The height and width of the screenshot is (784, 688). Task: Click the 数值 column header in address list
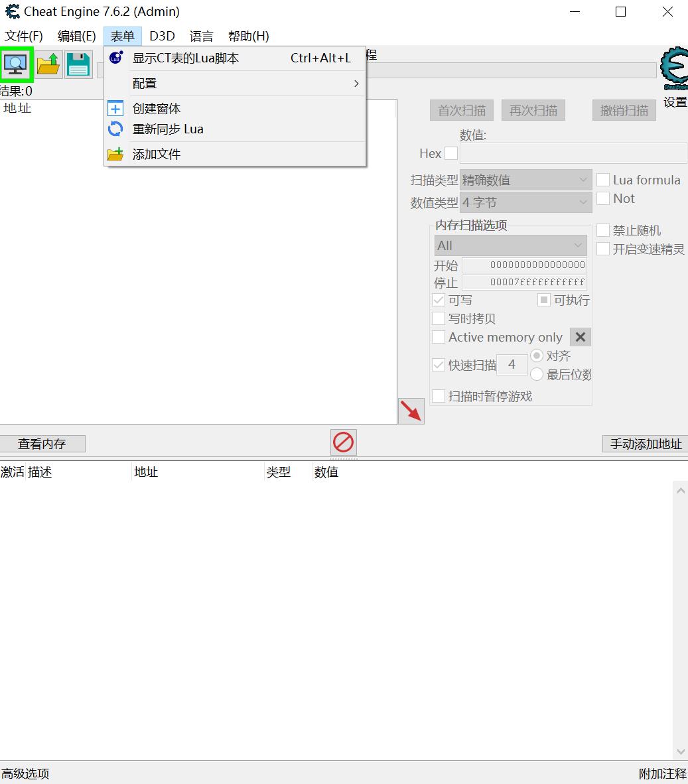pos(326,472)
